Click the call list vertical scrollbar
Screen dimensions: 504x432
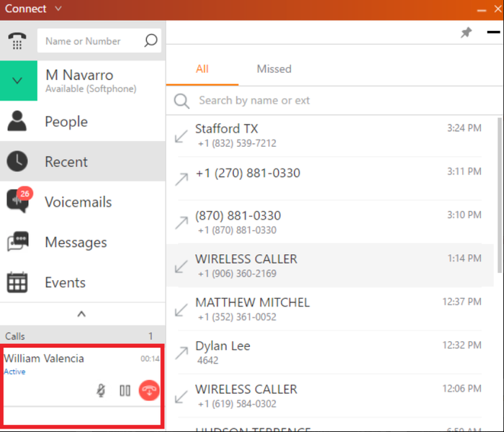[500, 195]
